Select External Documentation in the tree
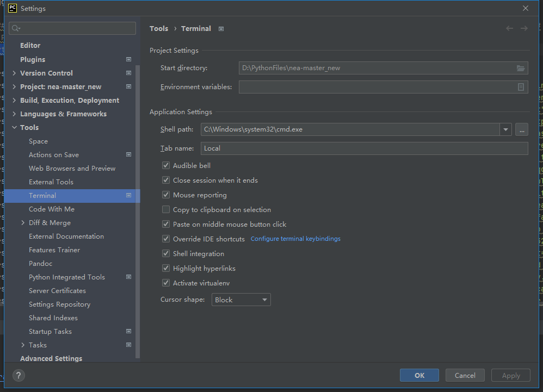Image resolution: width=543 pixels, height=392 pixels. tap(66, 237)
